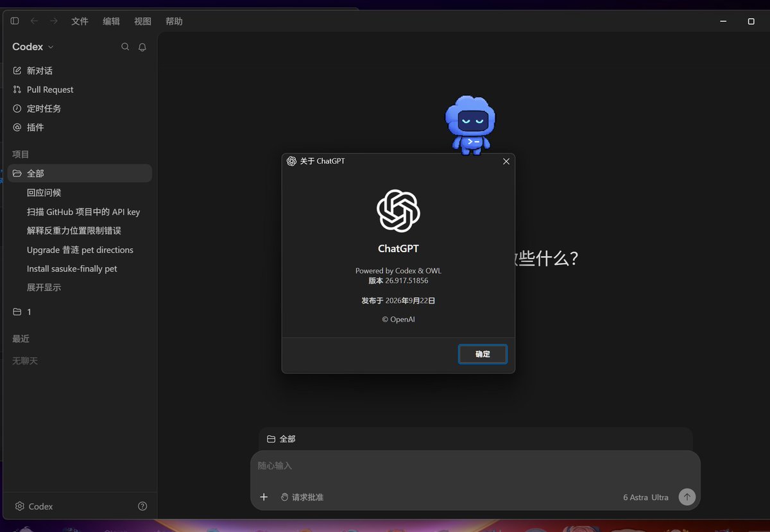The height and width of the screenshot is (532, 770).
Task: Click the © OpenAI text
Action: (398, 319)
